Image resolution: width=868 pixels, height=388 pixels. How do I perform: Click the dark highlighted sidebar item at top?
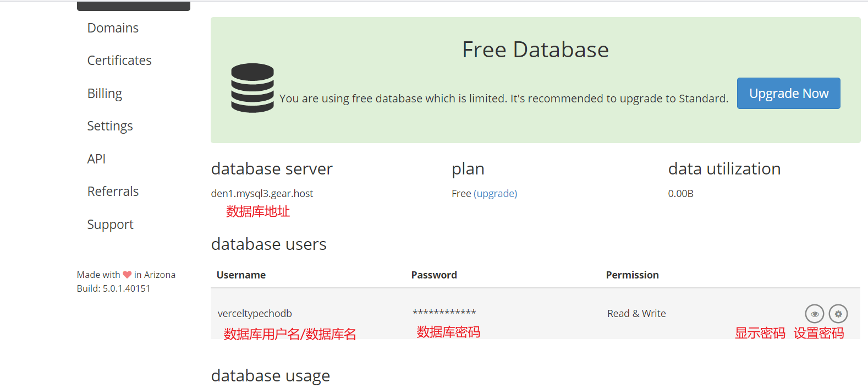point(134,6)
